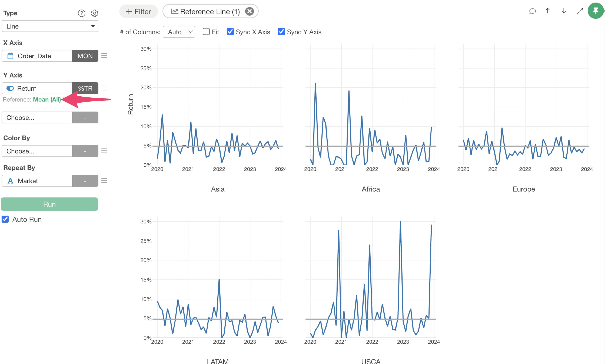Open the number of Columns dropdown
This screenshot has width=605, height=364.
click(179, 32)
